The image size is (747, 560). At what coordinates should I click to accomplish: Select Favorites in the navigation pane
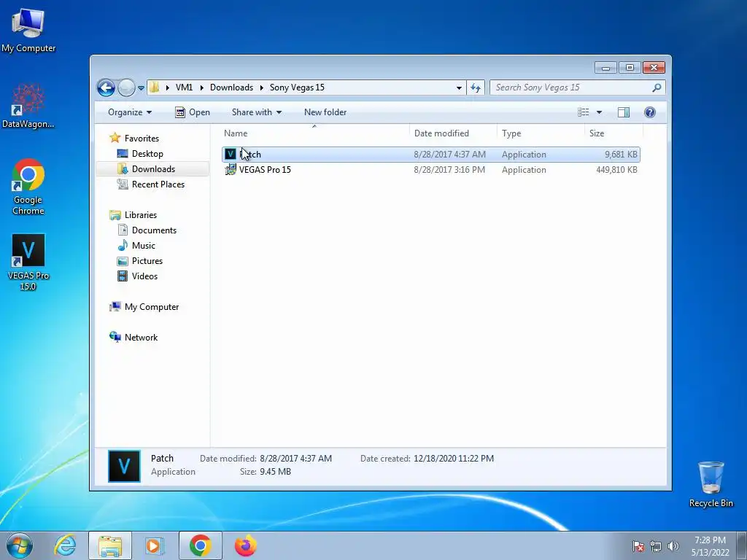point(142,139)
